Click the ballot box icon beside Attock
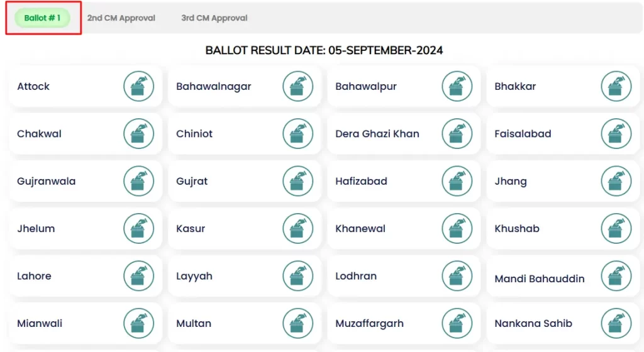 [x=138, y=87]
